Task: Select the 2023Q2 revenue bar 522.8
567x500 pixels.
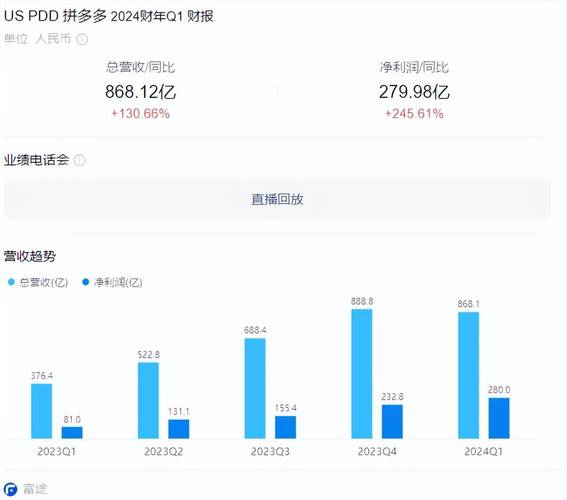Action: [x=148, y=401]
